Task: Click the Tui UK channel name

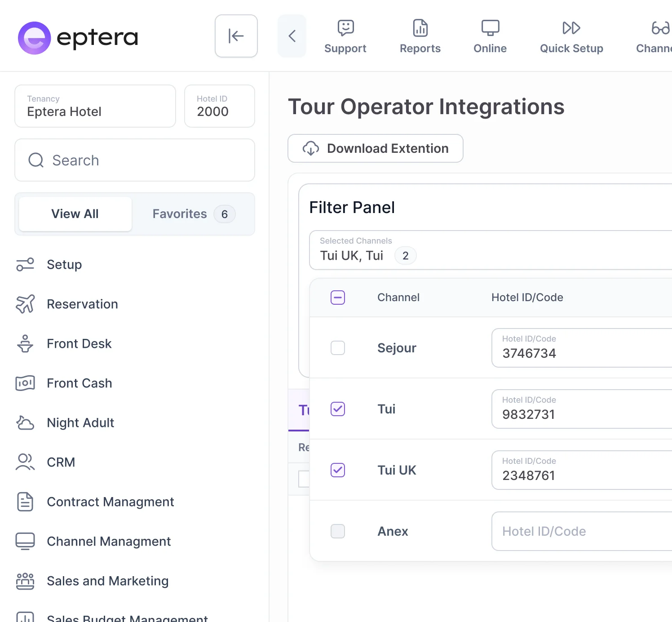Action: pos(397,470)
